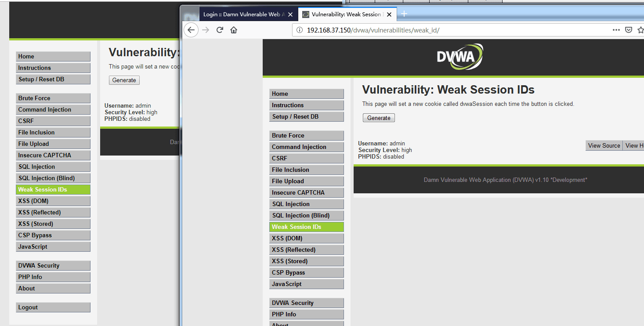The height and width of the screenshot is (326, 644).
Task: Reload the Weak Session IDs page
Action: (x=220, y=30)
